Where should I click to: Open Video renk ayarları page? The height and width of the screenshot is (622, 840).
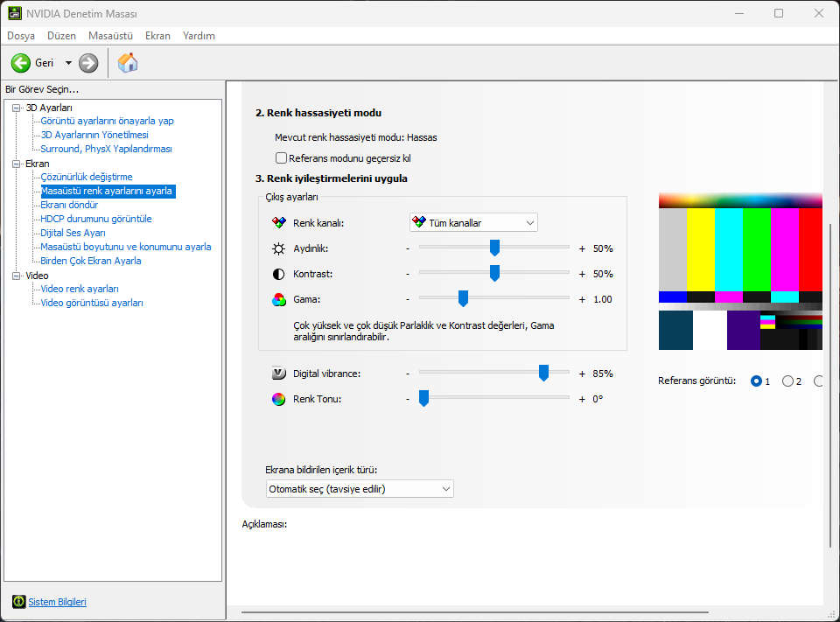(80, 289)
